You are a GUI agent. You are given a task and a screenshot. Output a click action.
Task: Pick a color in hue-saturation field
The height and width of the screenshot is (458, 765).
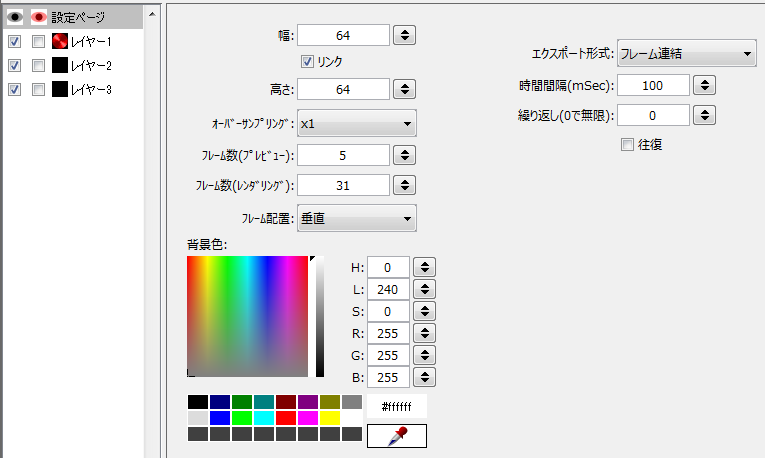point(247,316)
